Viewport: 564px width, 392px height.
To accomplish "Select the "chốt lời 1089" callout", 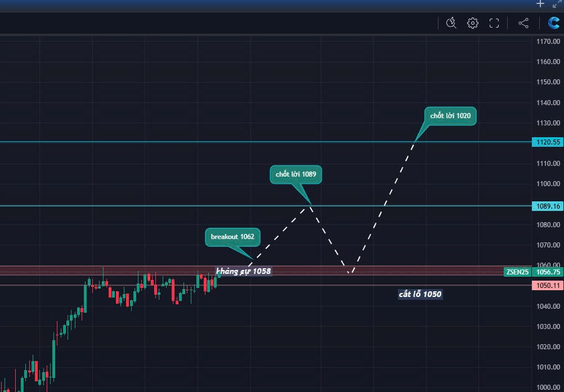I will [296, 174].
